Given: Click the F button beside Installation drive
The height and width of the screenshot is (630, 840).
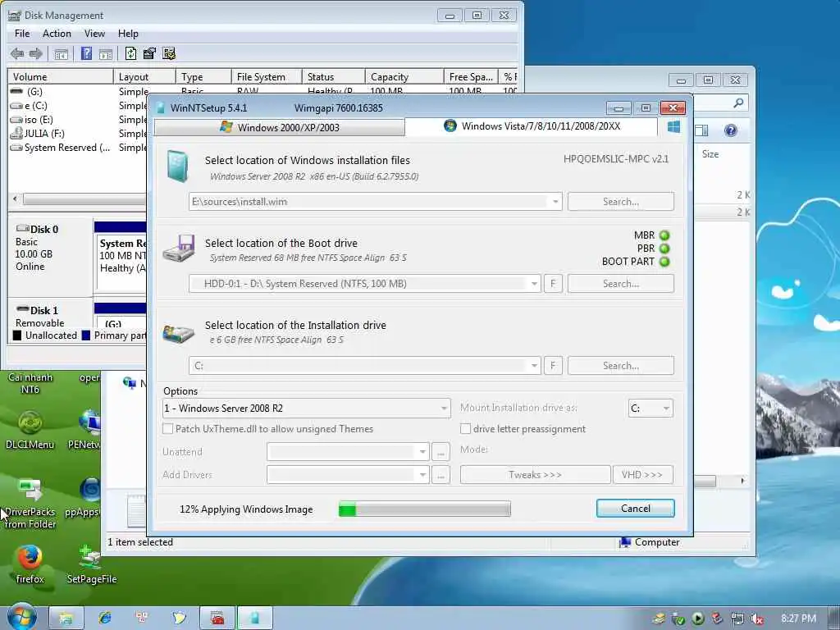Looking at the screenshot, I should (x=553, y=366).
